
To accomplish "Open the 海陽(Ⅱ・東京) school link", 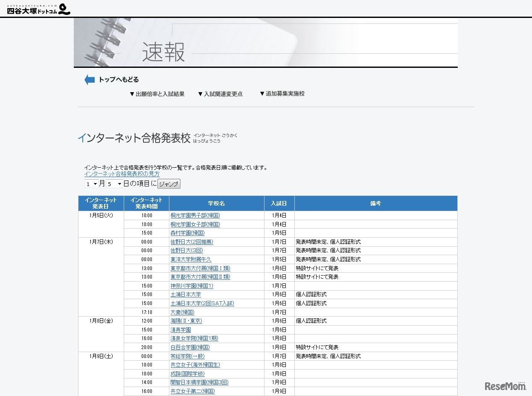I will tap(185, 321).
